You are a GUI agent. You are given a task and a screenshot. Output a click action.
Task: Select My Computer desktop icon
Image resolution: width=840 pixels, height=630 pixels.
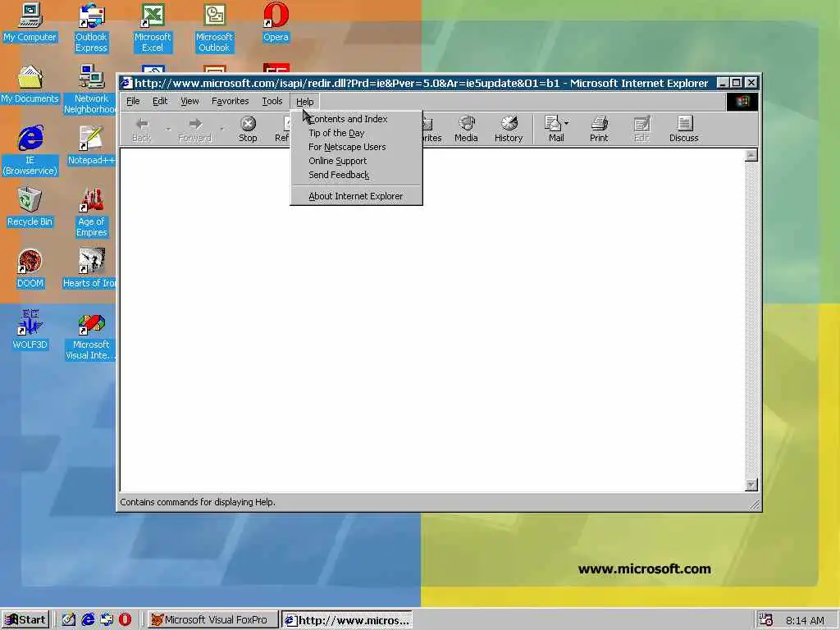(30, 22)
